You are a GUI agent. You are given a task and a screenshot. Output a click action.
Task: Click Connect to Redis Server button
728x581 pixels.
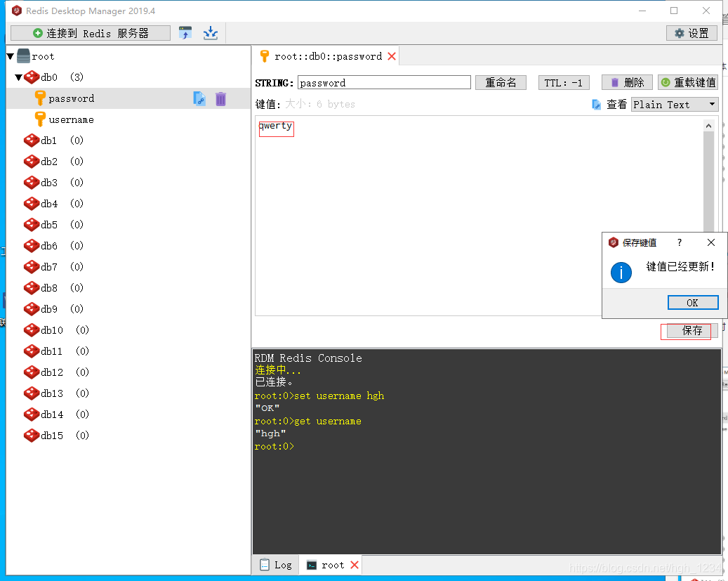91,33
